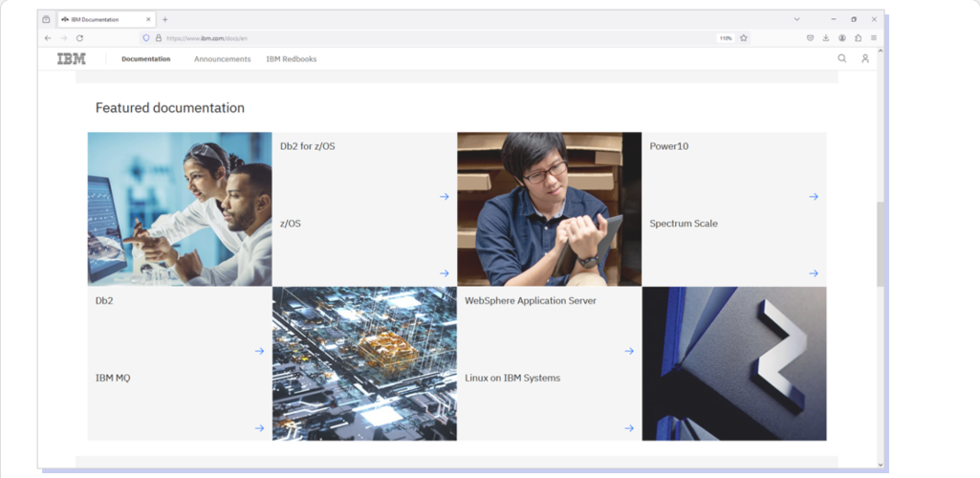The height and width of the screenshot is (478, 980).
Task: Open the user profile icon
Action: pyautogui.click(x=865, y=58)
